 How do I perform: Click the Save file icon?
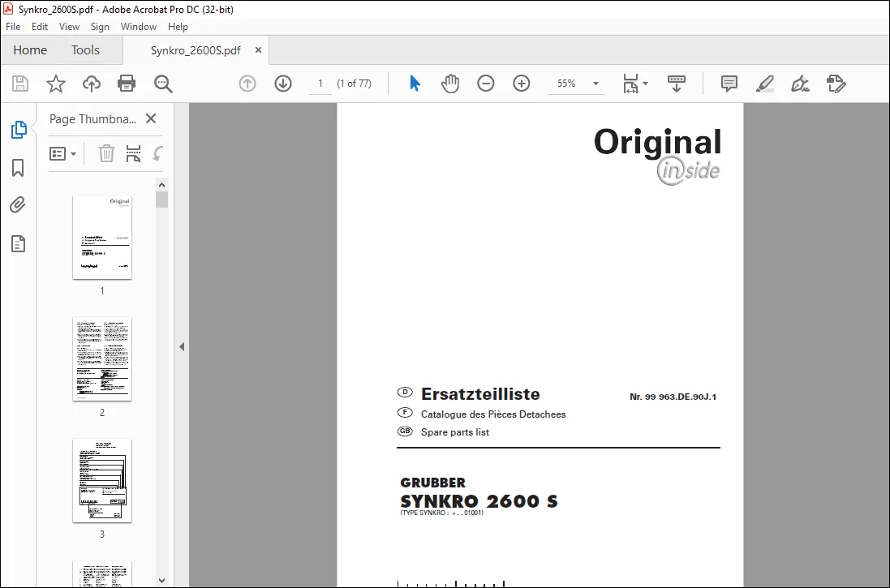[x=20, y=84]
